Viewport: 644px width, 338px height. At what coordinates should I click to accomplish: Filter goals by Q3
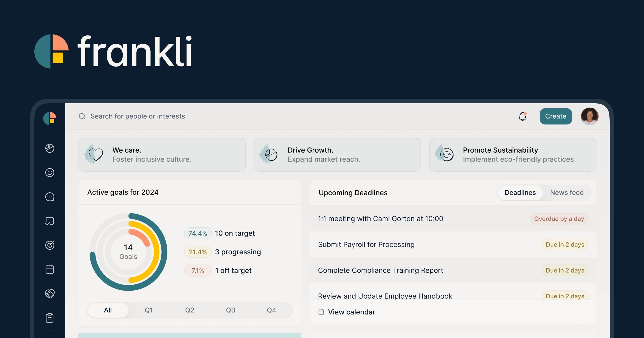(x=230, y=310)
